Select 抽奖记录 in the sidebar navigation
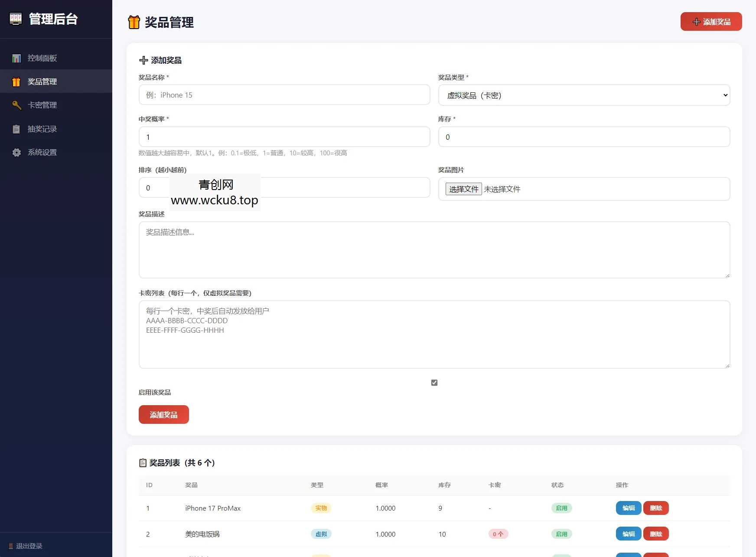 [43, 129]
